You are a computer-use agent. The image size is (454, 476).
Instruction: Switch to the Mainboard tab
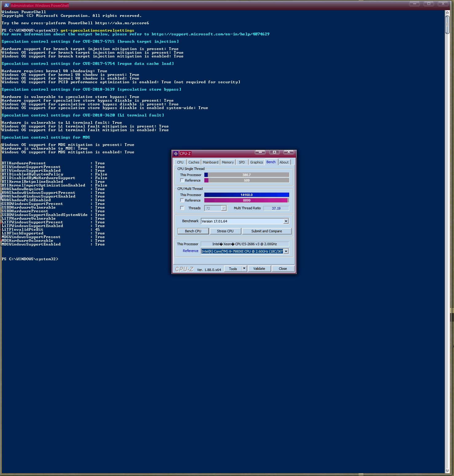211,162
